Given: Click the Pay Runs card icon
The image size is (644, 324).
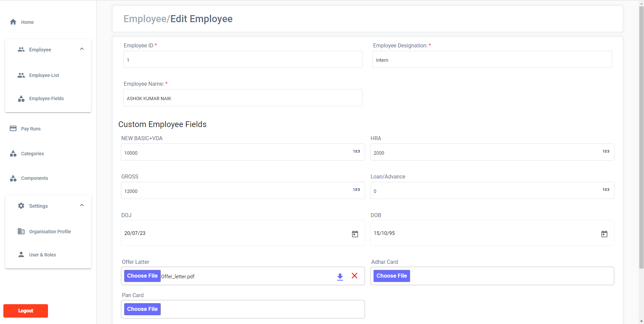Looking at the screenshot, I should [x=13, y=129].
